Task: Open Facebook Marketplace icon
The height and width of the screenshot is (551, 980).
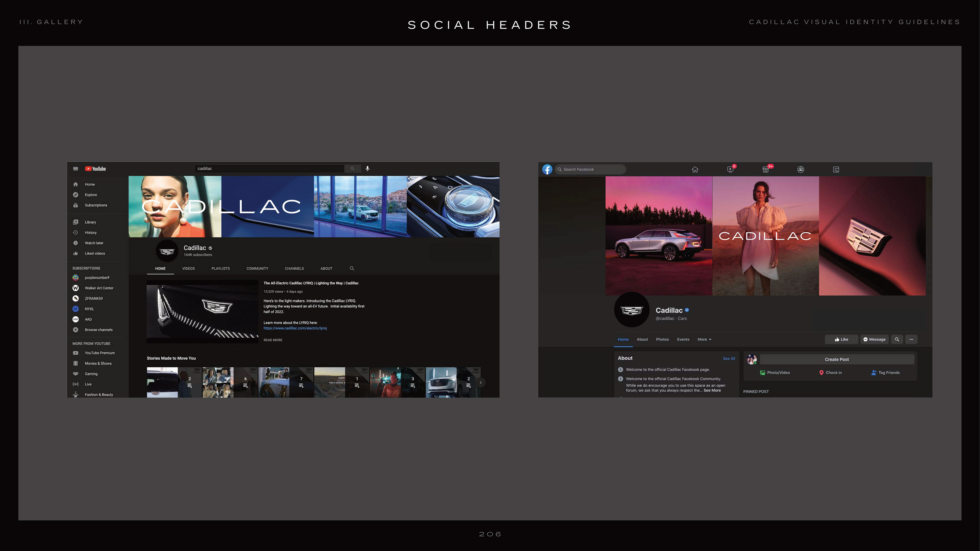Action: 765,170
